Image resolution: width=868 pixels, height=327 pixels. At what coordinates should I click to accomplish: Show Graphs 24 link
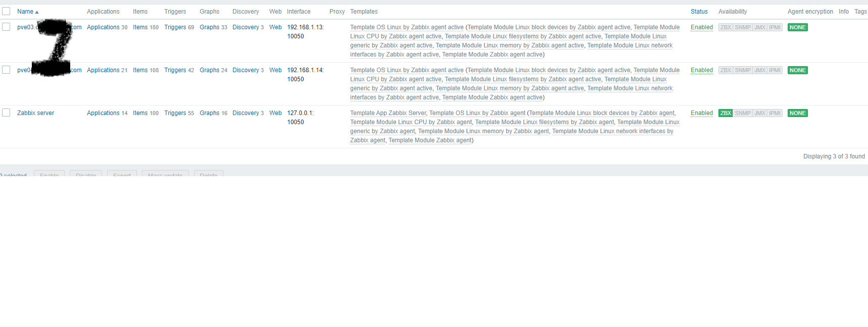tap(209, 70)
